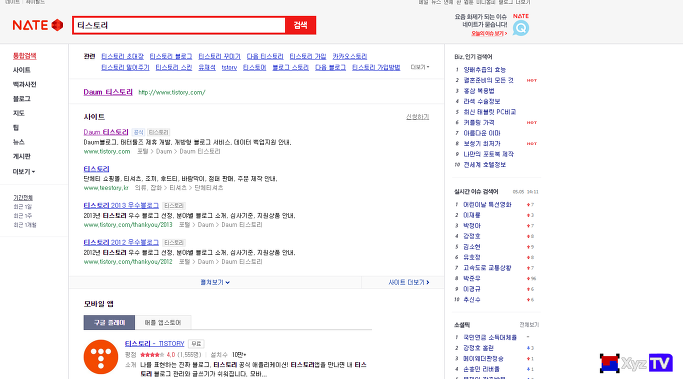The height and width of the screenshot is (379, 683).
Task: Focus the search box containing 티스토리
Action: coord(179,25)
